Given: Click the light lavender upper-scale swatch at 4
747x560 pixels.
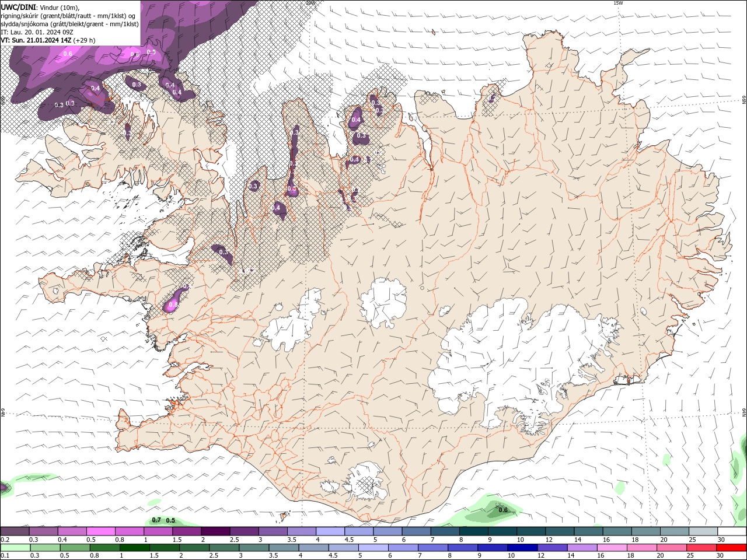Looking at the screenshot, I should click(x=330, y=531).
